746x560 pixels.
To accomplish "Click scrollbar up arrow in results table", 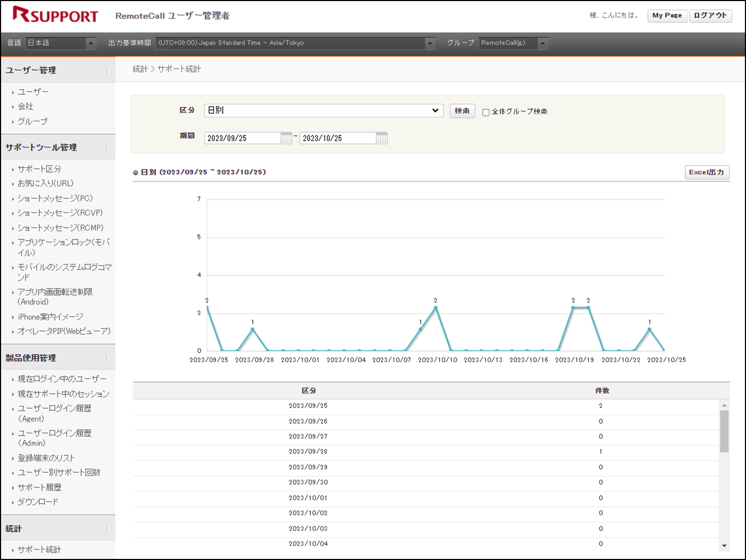I will pyautogui.click(x=724, y=406).
